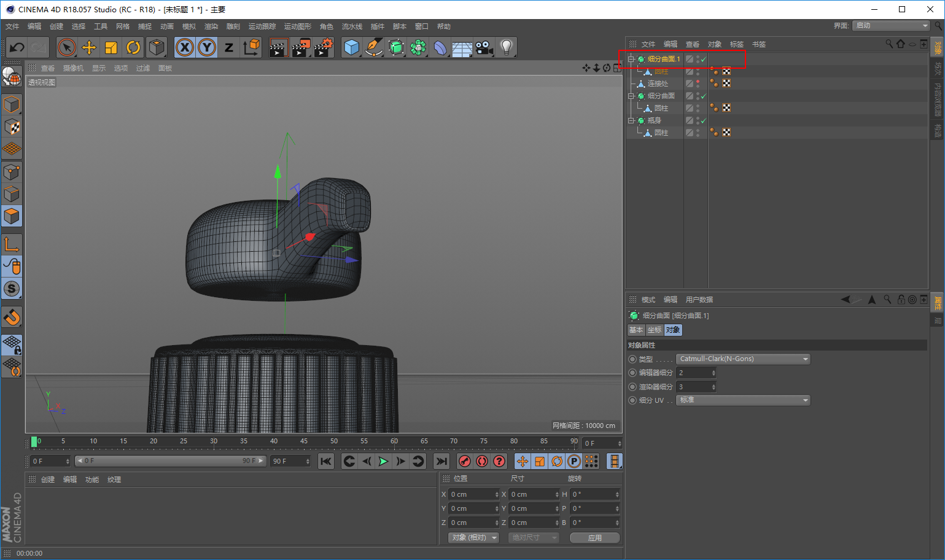The width and height of the screenshot is (945, 560).
Task: Click the green playhead at frame 0
Action: coord(34,442)
